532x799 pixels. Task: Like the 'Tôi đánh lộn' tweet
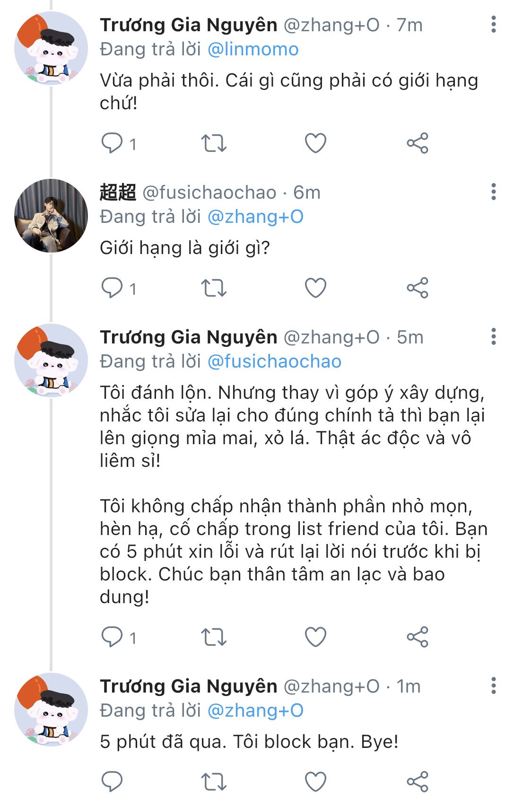coord(315,637)
